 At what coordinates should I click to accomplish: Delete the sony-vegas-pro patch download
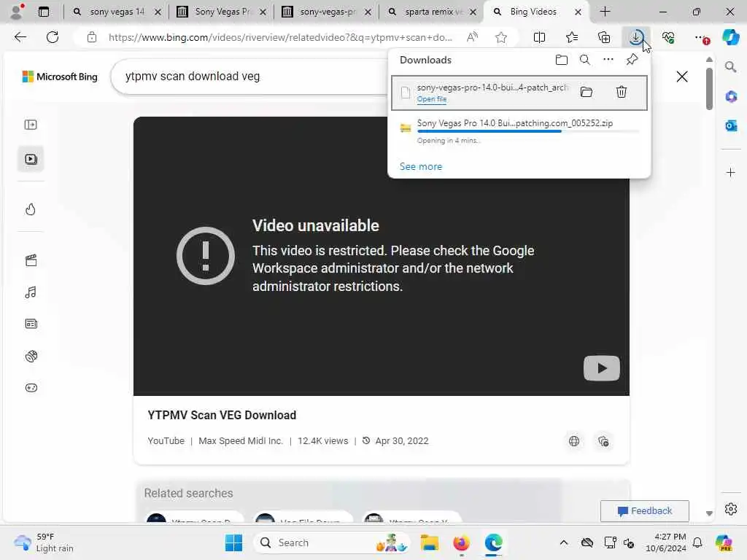pos(621,92)
